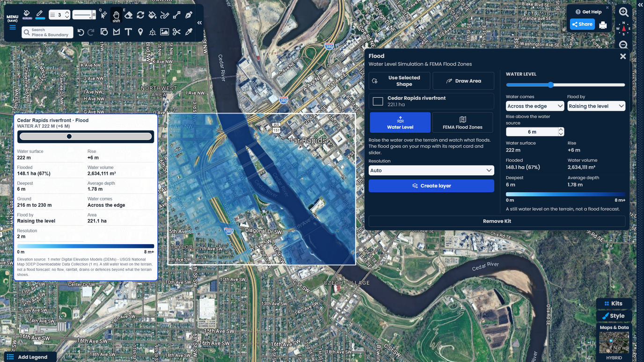
Task: Collapse the drawing toolbar with double chevron
Action: coord(199,23)
